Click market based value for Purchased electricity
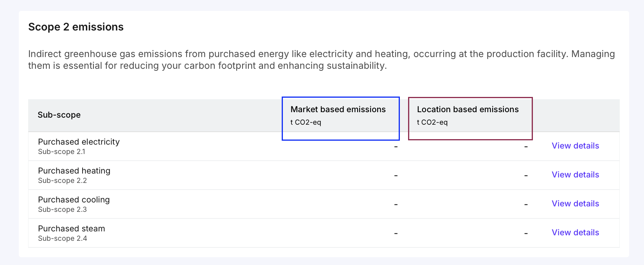 coord(396,147)
